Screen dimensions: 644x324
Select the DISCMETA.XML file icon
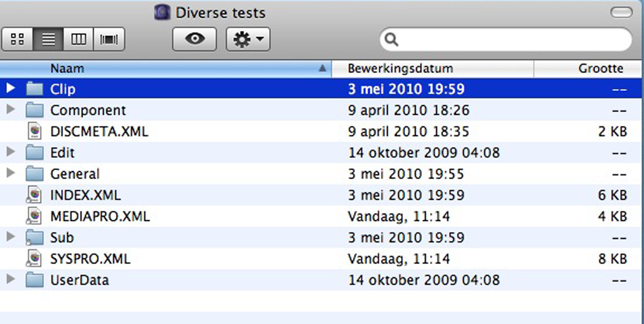click(35, 131)
